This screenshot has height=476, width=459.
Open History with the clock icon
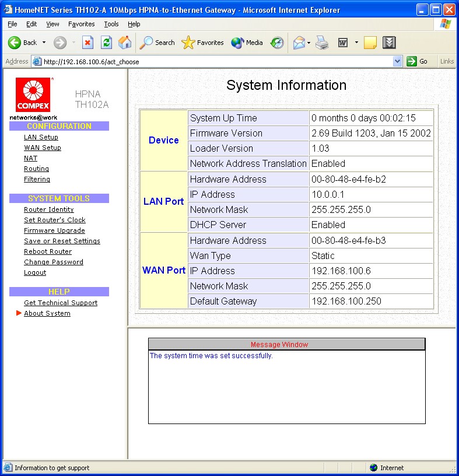coord(277,43)
